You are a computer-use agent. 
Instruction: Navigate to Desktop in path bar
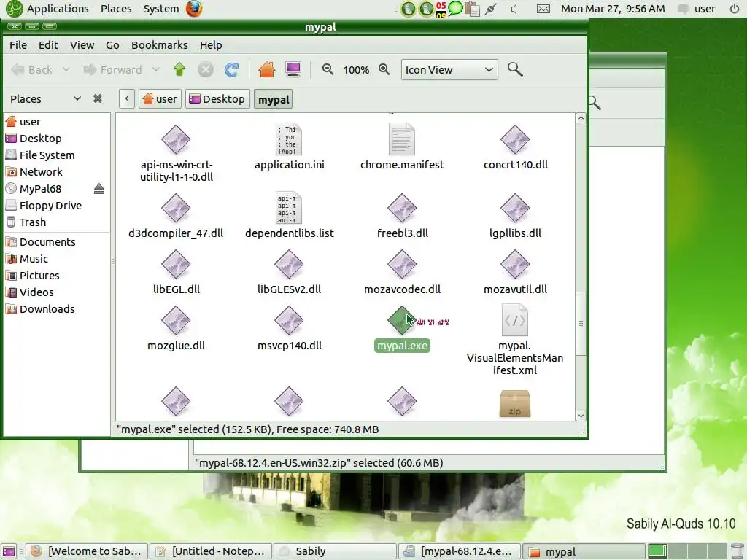coord(217,99)
